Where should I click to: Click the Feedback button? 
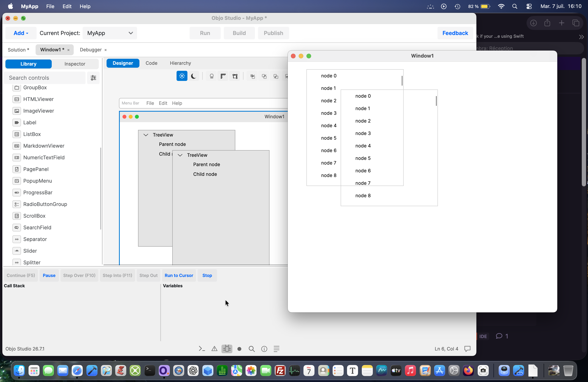tap(455, 33)
